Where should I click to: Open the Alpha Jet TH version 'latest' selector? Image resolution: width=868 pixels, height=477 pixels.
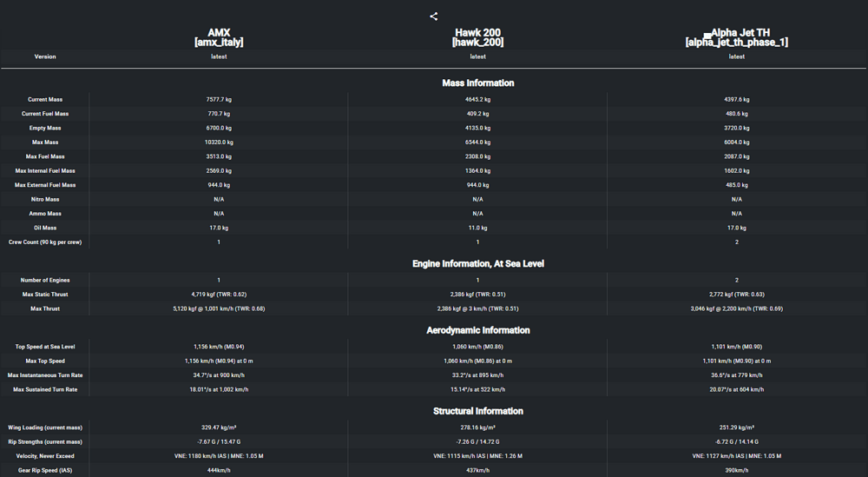[736, 56]
